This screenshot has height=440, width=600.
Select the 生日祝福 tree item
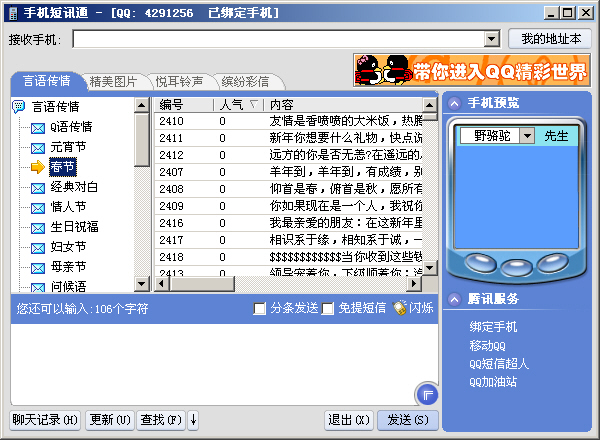coord(74,227)
